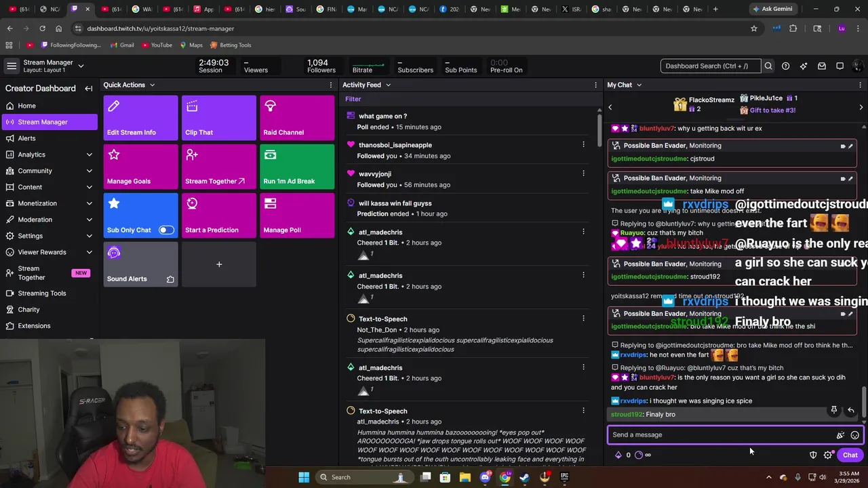Viewport: 868px width, 488px height.
Task: Open Charity in sidebar
Action: [49, 310]
